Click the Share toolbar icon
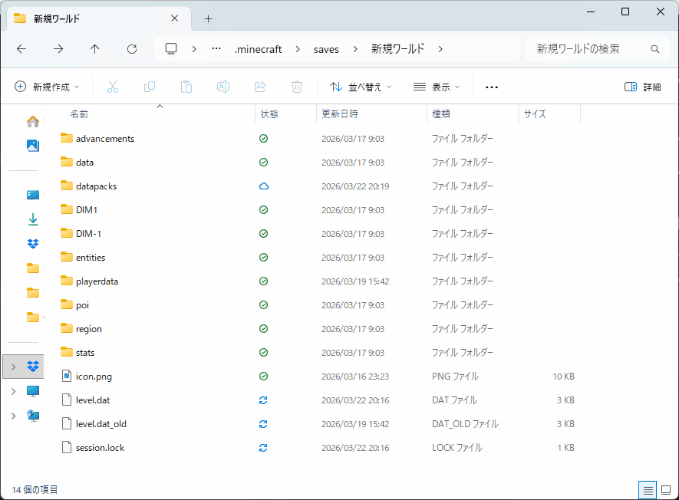This screenshot has width=679, height=500. (260, 87)
